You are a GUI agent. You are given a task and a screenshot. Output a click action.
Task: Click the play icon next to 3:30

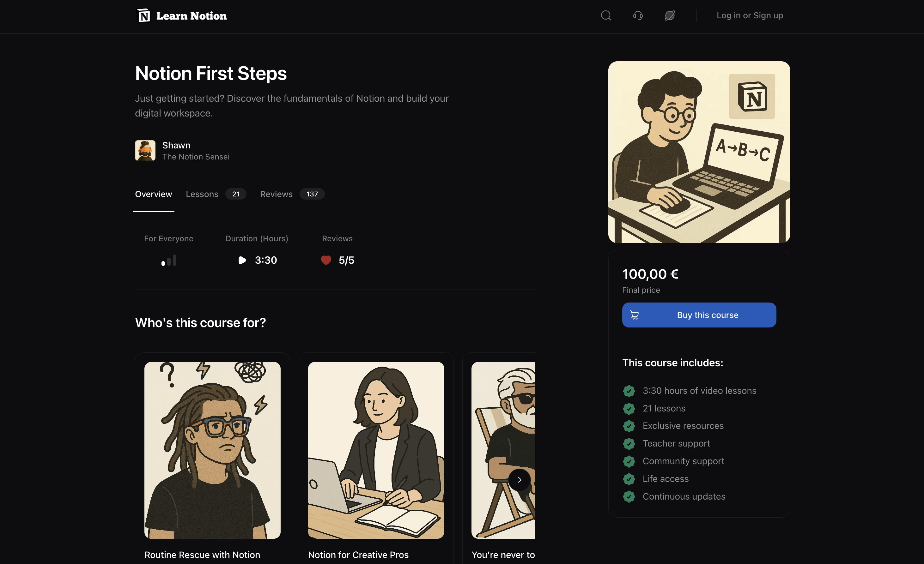click(x=242, y=260)
